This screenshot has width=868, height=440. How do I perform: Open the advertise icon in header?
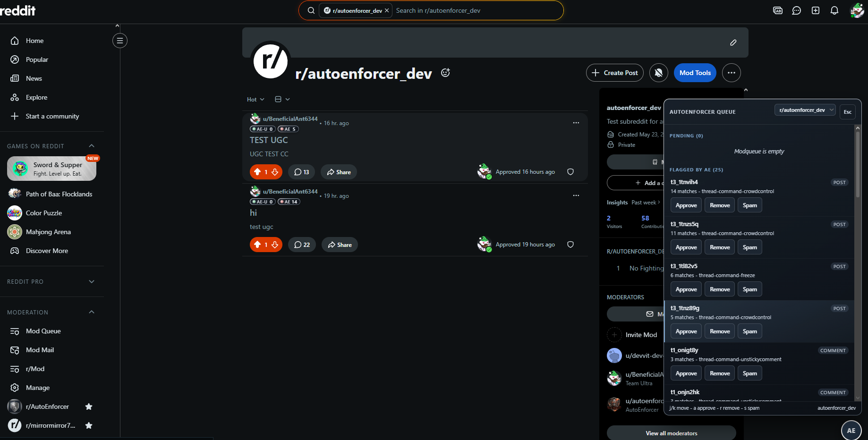point(778,10)
